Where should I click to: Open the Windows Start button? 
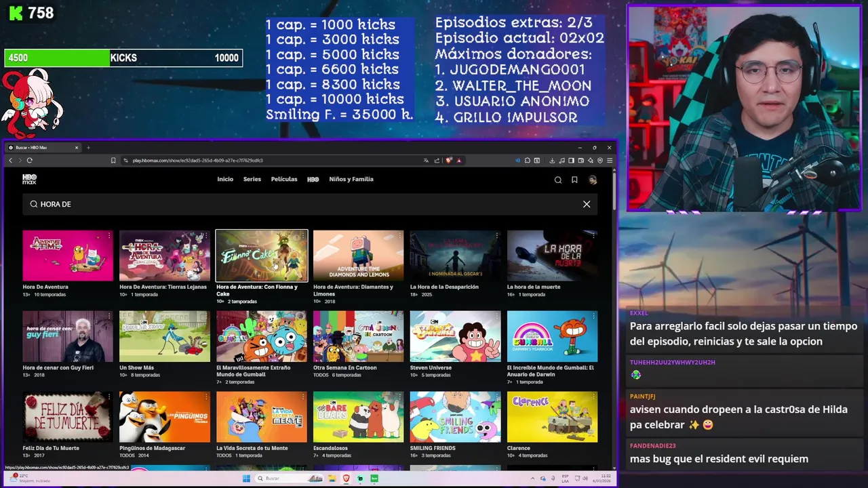tap(246, 479)
